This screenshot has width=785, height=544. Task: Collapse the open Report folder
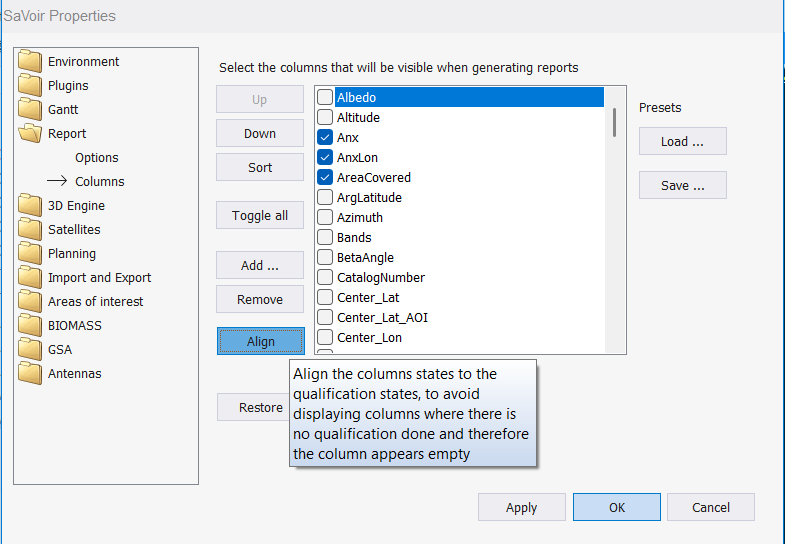coord(30,134)
